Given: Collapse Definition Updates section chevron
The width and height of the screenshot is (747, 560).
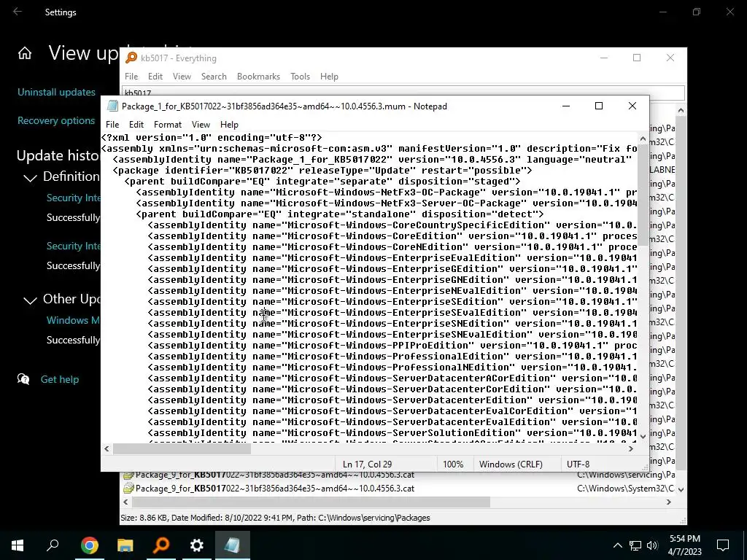Looking at the screenshot, I should [30, 178].
